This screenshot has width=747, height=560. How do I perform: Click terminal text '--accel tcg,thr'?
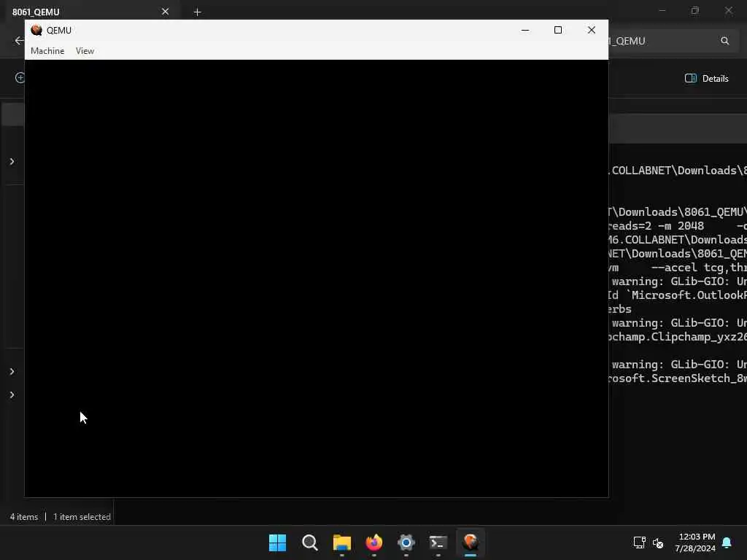click(698, 268)
